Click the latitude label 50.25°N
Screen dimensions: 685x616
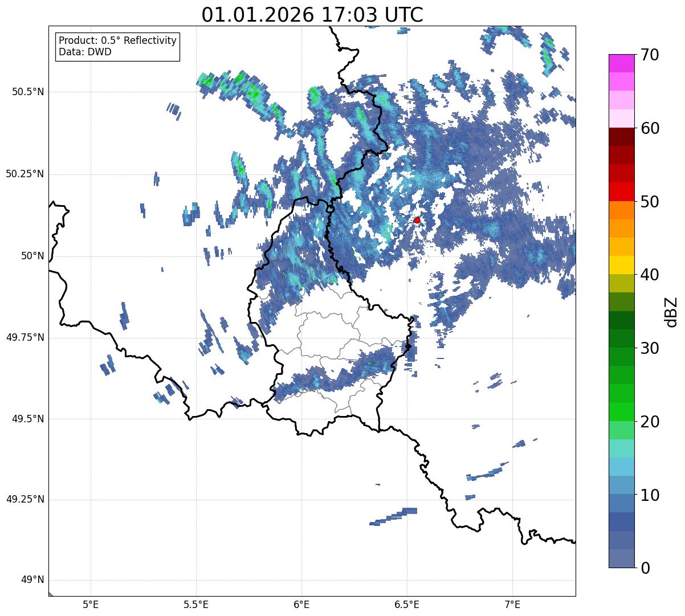click(25, 174)
